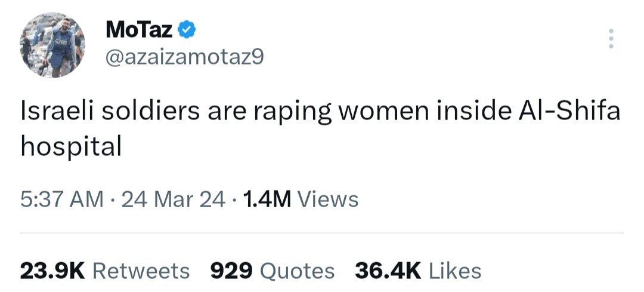Open MoTaz's profile picture

pos(53,45)
